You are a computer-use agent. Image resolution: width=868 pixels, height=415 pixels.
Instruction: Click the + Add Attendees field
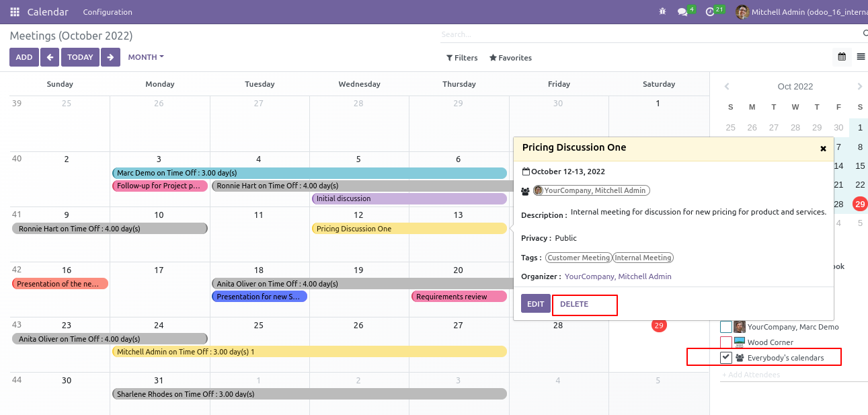(751, 375)
